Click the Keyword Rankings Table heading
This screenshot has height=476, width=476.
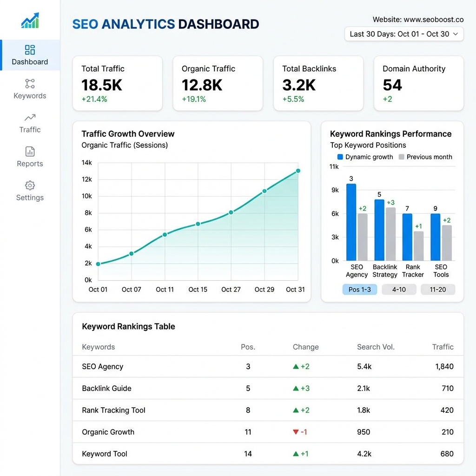[128, 327]
